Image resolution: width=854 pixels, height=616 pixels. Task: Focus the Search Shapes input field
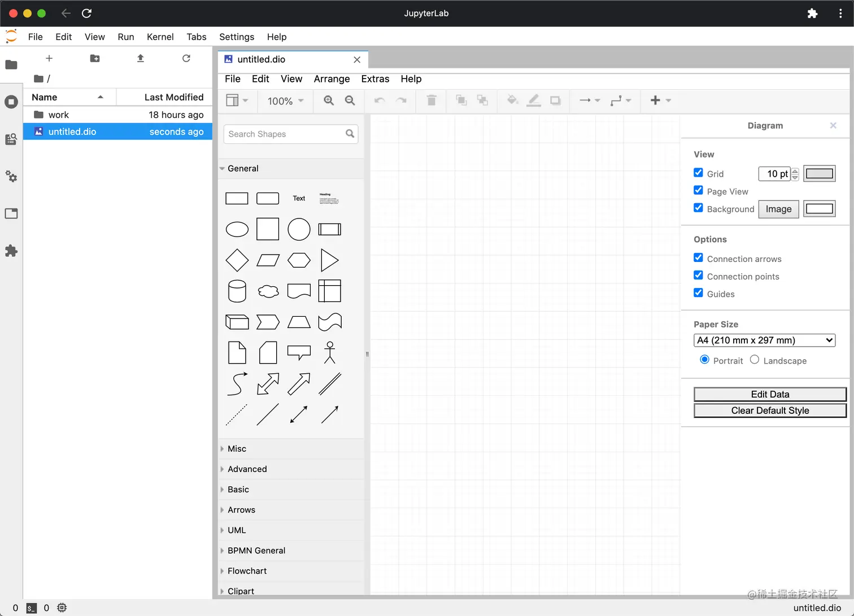(291, 134)
